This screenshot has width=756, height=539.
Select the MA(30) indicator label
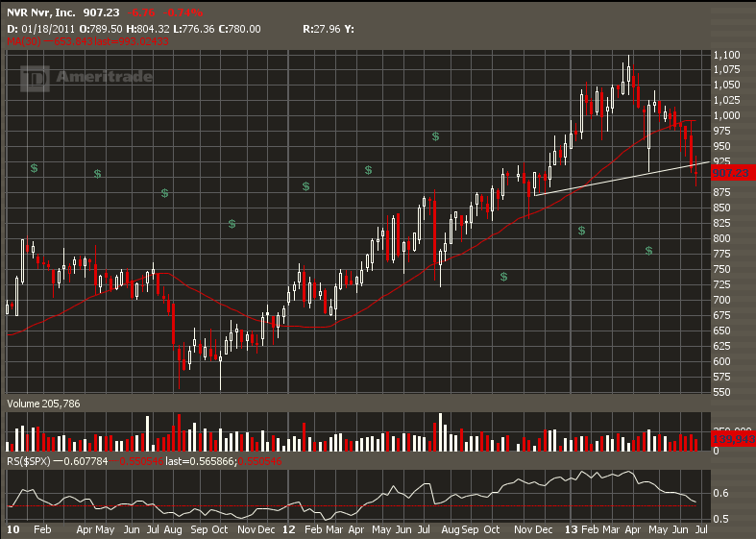(x=21, y=41)
